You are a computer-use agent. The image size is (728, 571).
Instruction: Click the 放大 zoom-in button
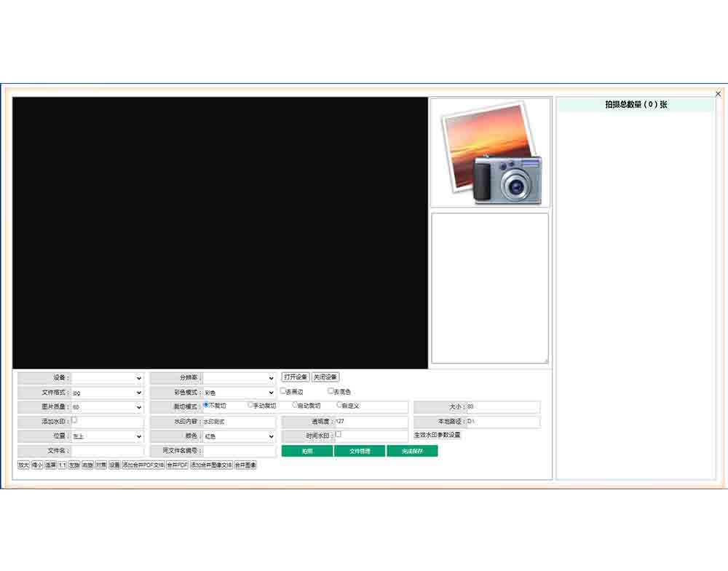click(x=23, y=465)
